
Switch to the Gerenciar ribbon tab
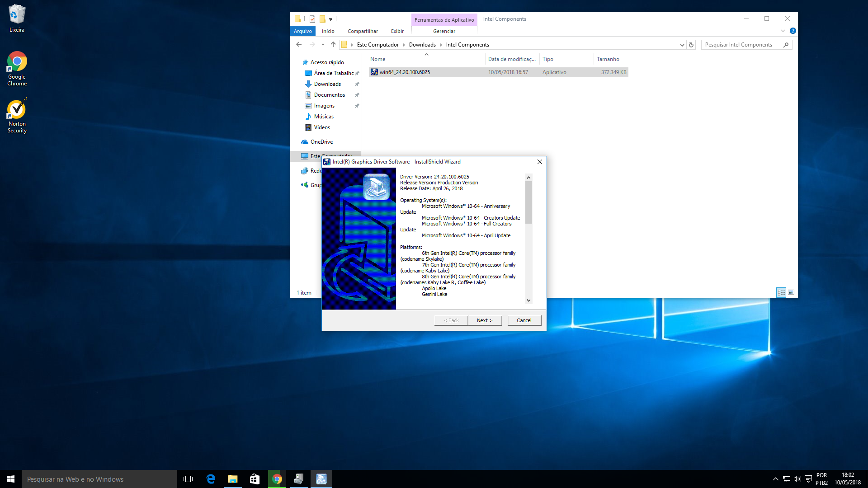pos(444,31)
